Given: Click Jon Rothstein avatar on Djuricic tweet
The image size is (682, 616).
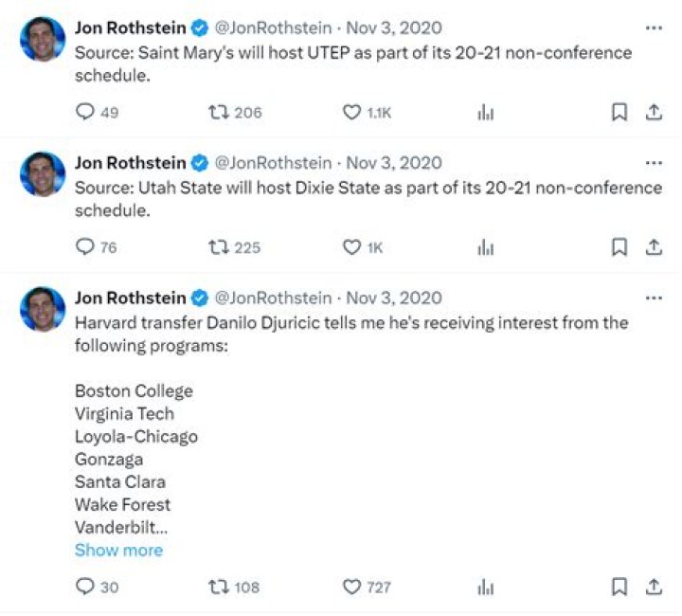Looking at the screenshot, I should (43, 309).
